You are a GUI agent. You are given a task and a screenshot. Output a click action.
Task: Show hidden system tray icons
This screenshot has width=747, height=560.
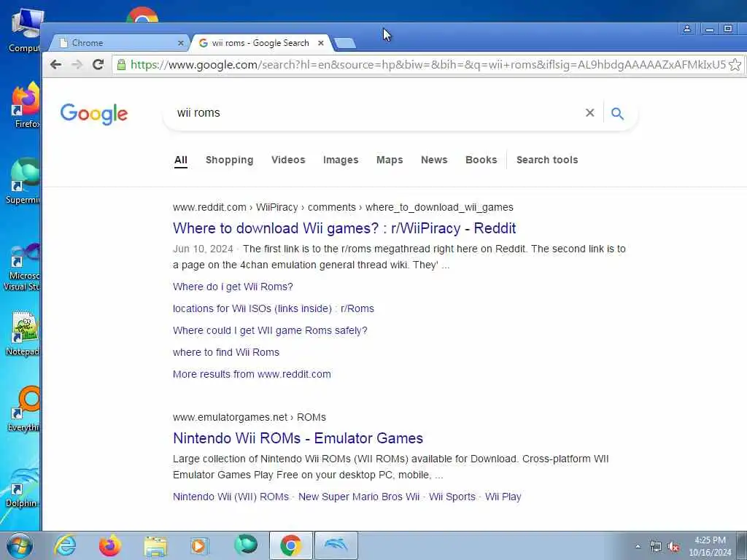[x=638, y=547]
